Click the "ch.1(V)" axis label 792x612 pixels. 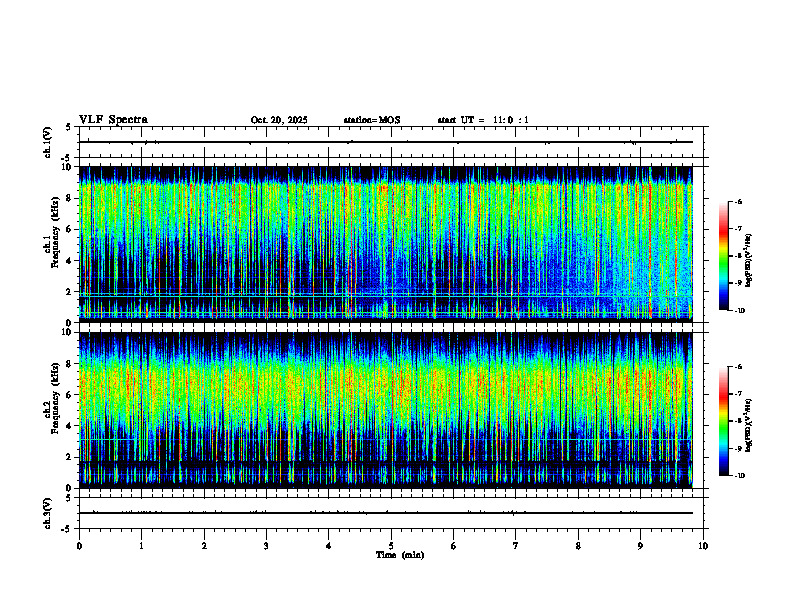pos(48,142)
